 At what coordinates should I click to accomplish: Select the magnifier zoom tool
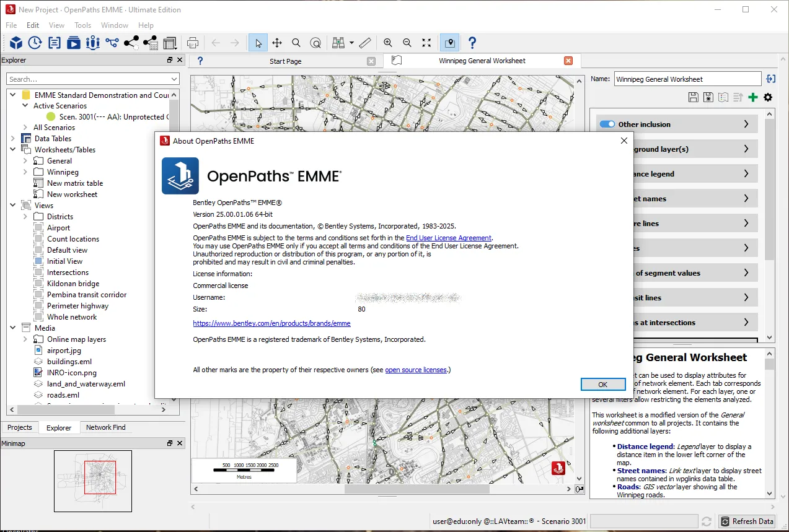[296, 43]
